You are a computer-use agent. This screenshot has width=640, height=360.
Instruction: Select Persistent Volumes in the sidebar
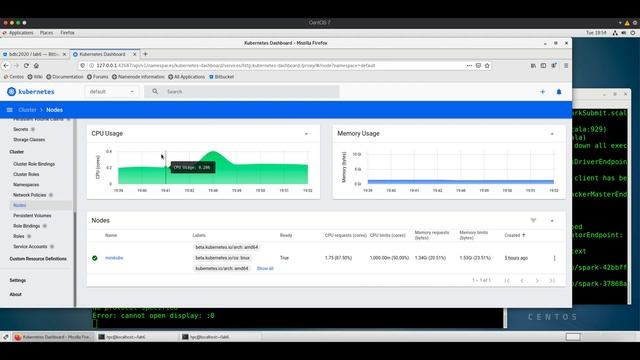pos(32,216)
